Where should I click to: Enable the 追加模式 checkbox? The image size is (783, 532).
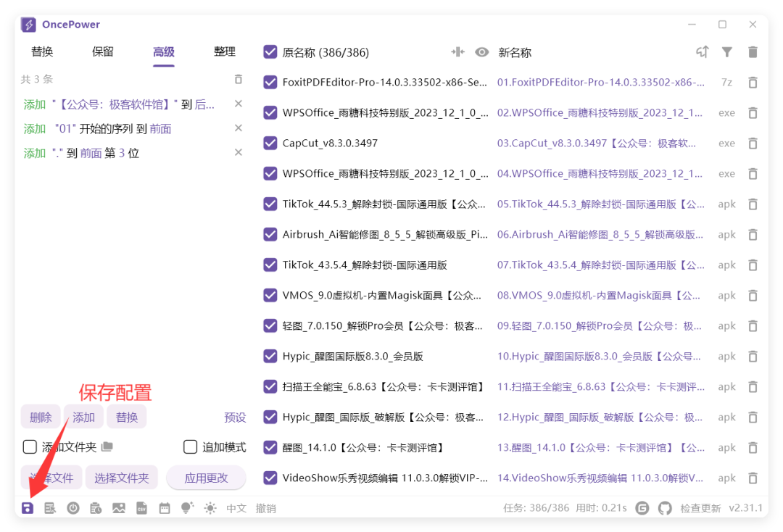click(x=190, y=446)
